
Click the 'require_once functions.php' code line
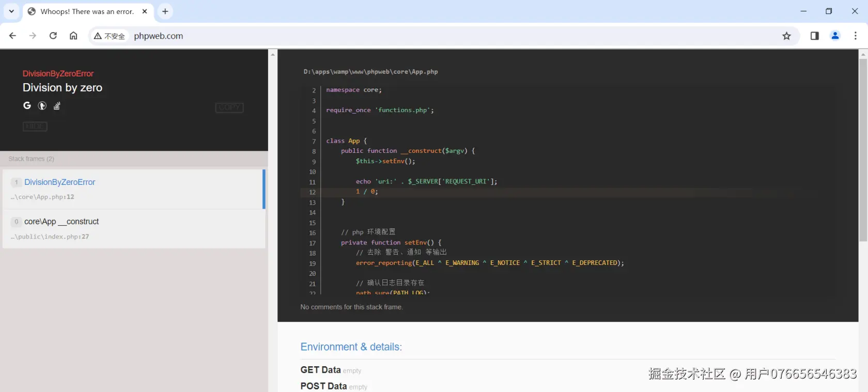point(380,110)
